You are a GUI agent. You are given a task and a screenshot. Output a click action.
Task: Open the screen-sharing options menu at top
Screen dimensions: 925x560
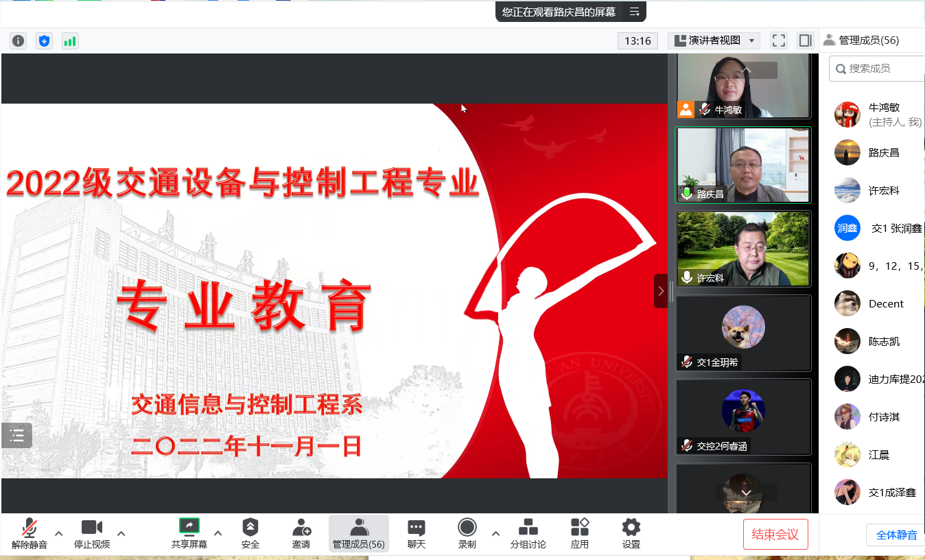click(x=635, y=12)
